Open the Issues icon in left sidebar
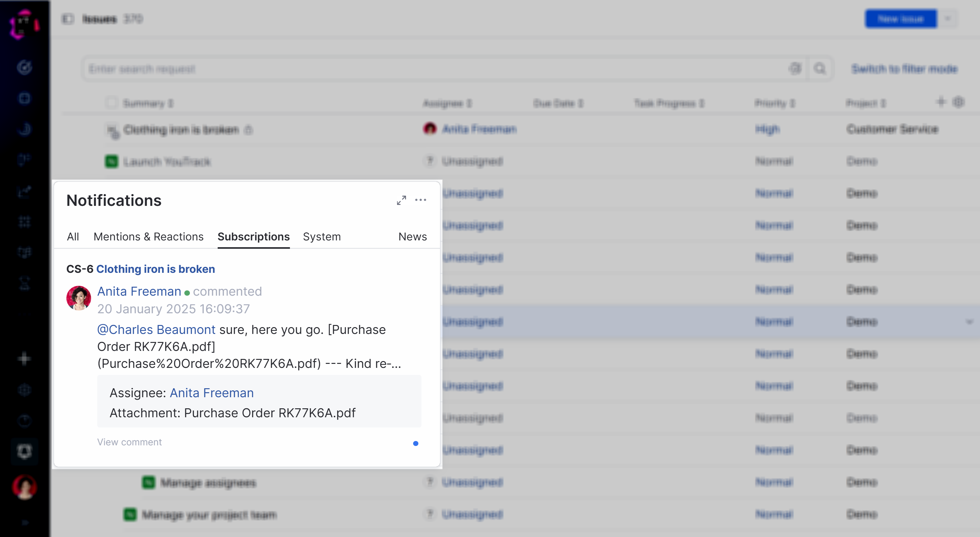The height and width of the screenshot is (537, 980). click(x=24, y=67)
